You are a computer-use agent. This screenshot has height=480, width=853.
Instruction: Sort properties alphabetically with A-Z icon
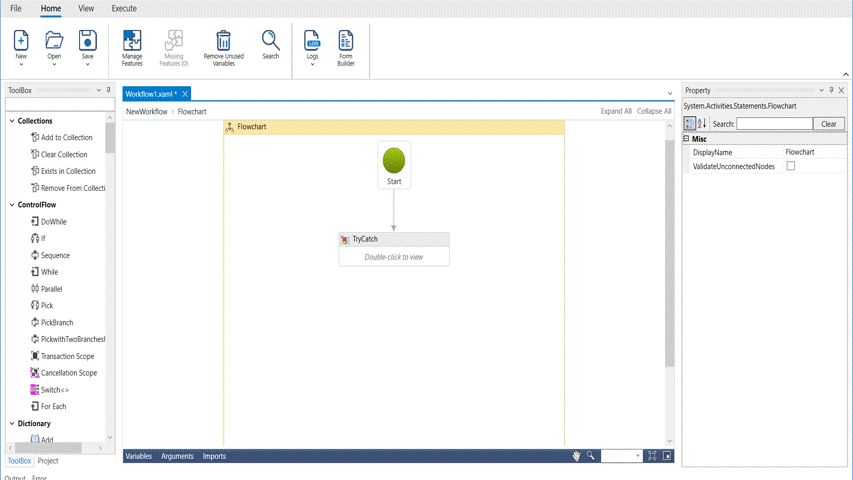pyautogui.click(x=702, y=124)
